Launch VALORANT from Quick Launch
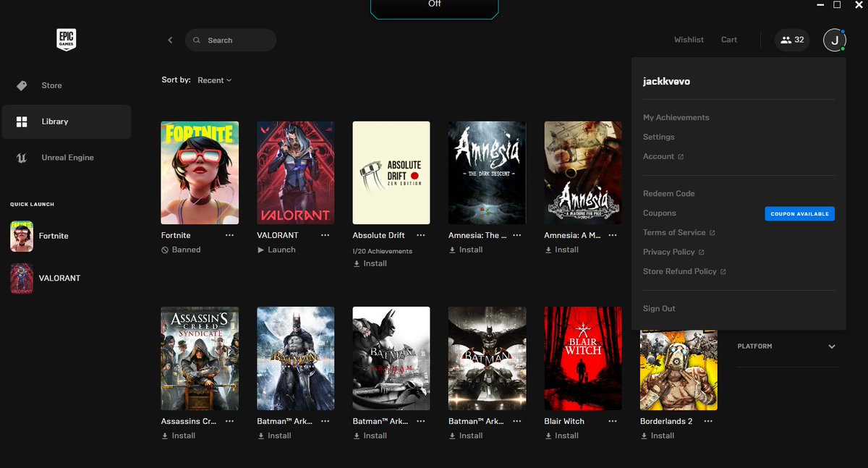The height and width of the screenshot is (468, 868). point(44,278)
